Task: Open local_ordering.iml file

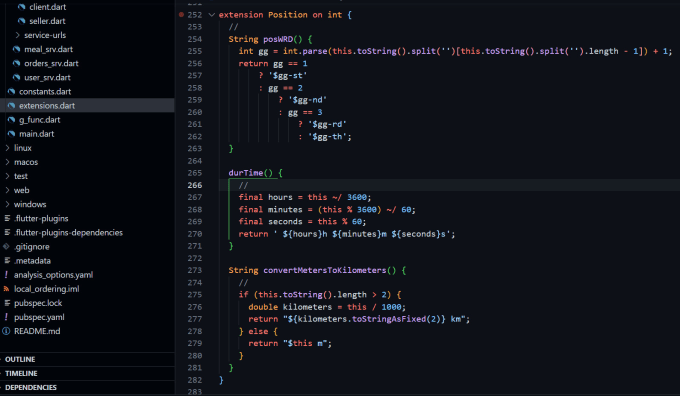Action: (x=46, y=289)
